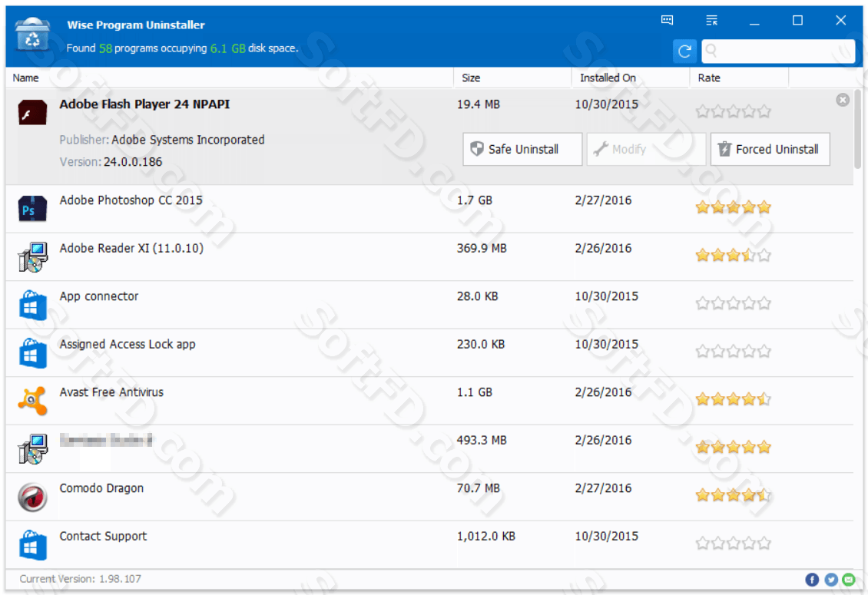868x595 pixels.
Task: Select the App connector name
Action: (99, 296)
